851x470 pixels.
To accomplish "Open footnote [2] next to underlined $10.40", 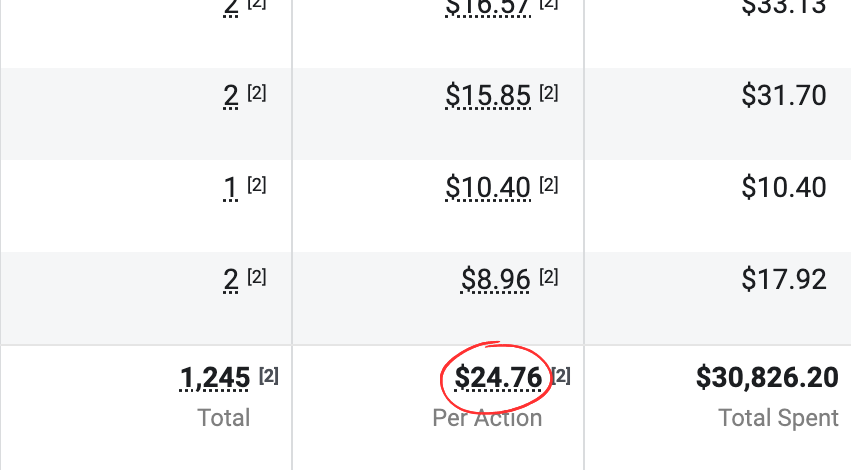I will pyautogui.click(x=549, y=185).
